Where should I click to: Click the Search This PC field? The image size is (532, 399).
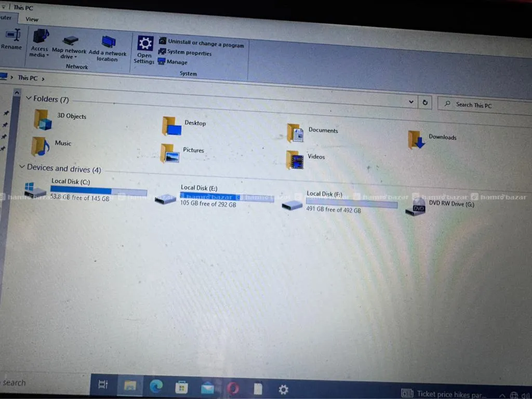[483, 105]
